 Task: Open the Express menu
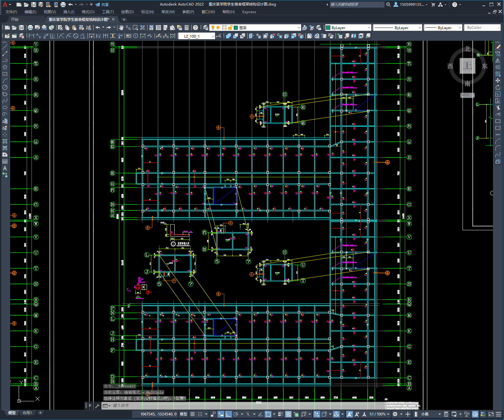click(249, 12)
